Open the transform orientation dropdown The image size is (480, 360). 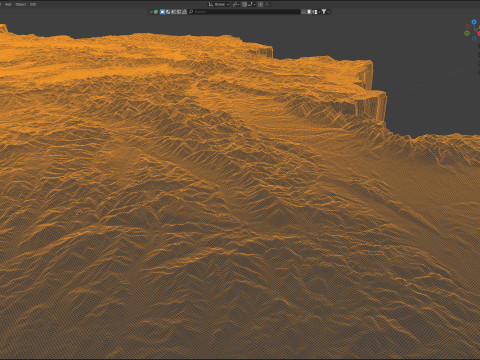coord(219,4)
